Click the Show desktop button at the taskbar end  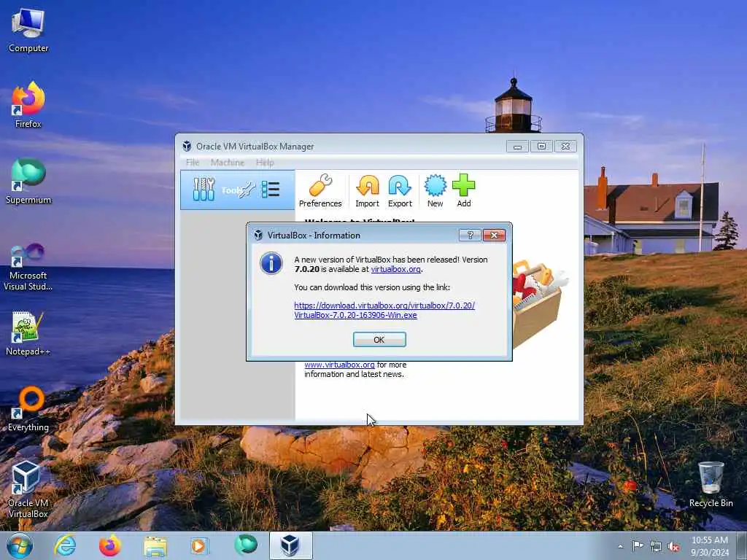[x=742, y=545]
